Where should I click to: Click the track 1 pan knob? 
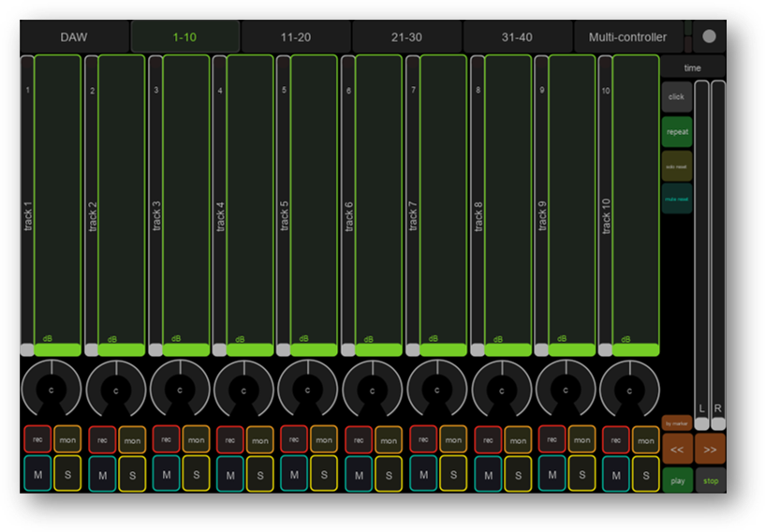pyautogui.click(x=51, y=390)
